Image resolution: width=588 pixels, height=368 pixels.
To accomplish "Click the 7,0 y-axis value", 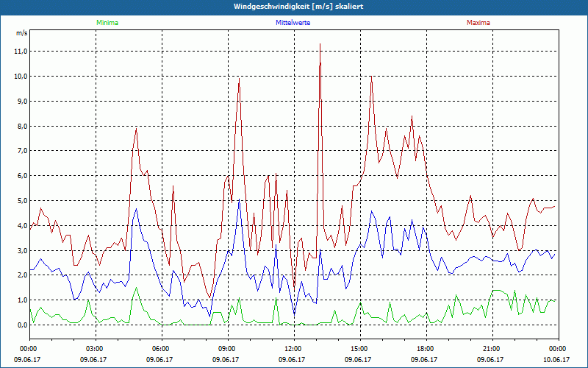I will (23, 151).
